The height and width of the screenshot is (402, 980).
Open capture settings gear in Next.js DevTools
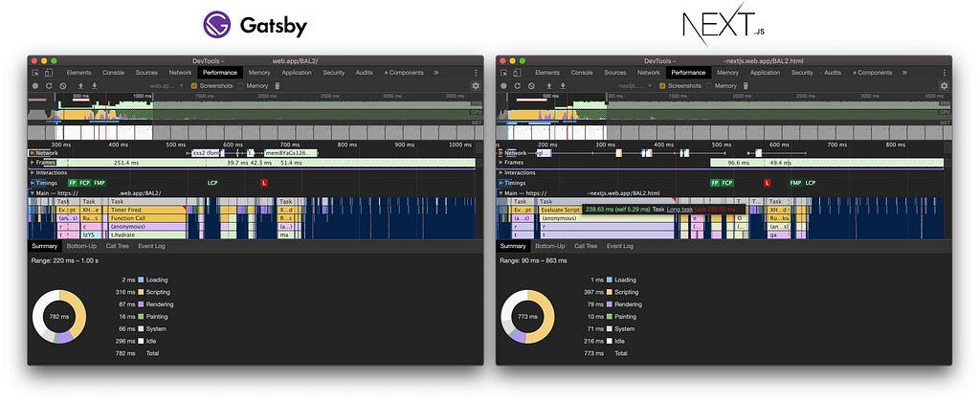pyautogui.click(x=945, y=85)
